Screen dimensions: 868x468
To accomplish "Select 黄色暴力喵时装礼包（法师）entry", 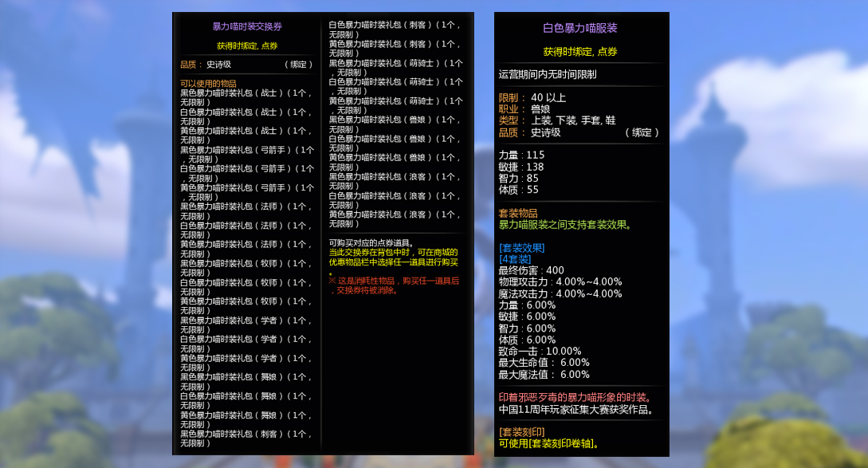I will coord(245,244).
